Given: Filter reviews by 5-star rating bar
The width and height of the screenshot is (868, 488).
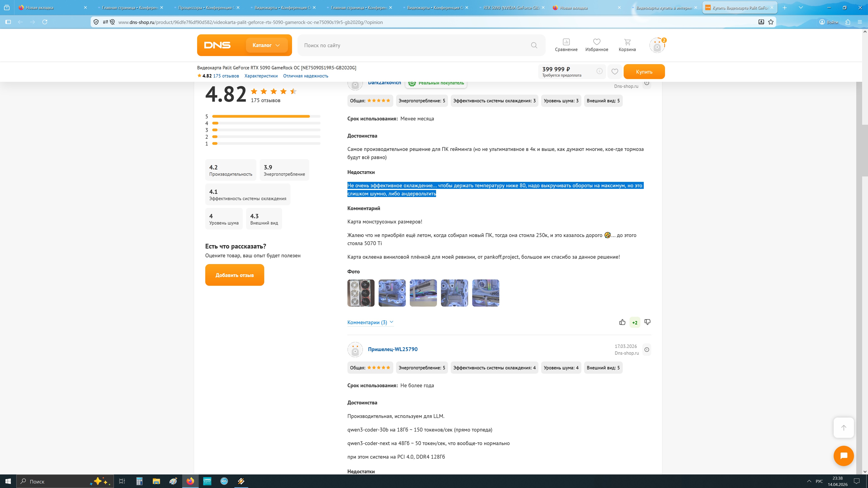Looking at the screenshot, I should pyautogui.click(x=266, y=117).
